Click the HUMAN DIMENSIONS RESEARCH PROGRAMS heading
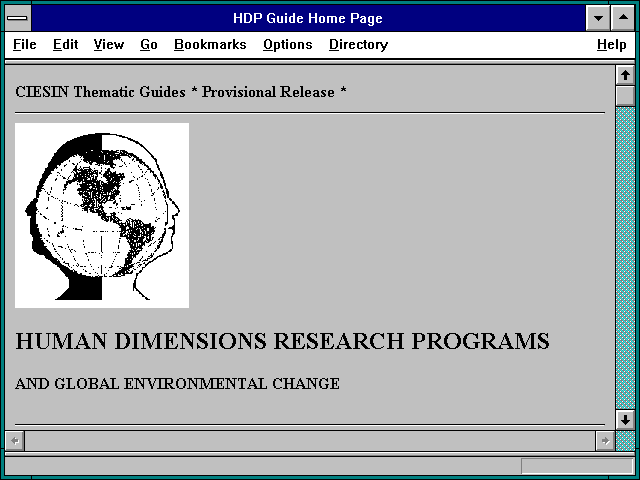The image size is (640, 480). pyautogui.click(x=282, y=341)
